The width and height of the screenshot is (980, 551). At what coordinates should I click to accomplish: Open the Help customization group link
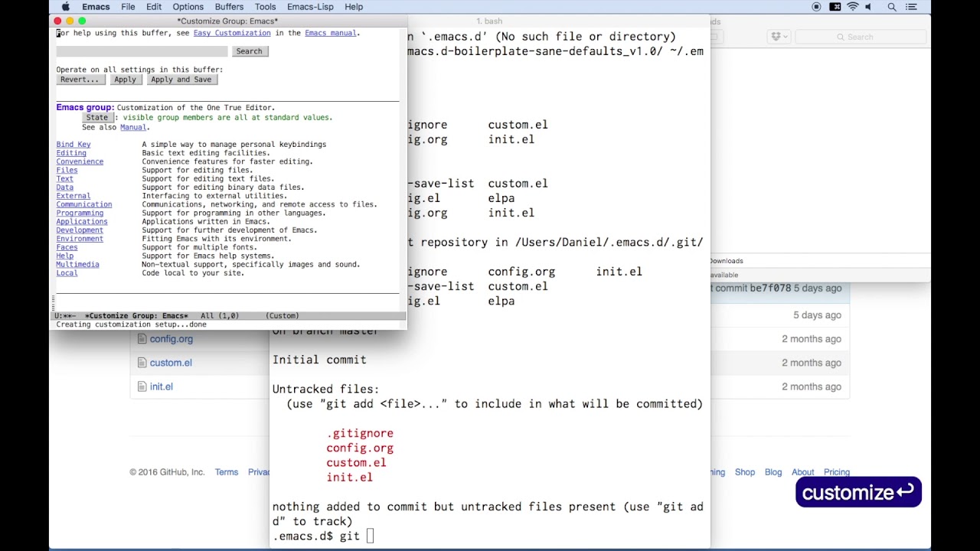[65, 256]
